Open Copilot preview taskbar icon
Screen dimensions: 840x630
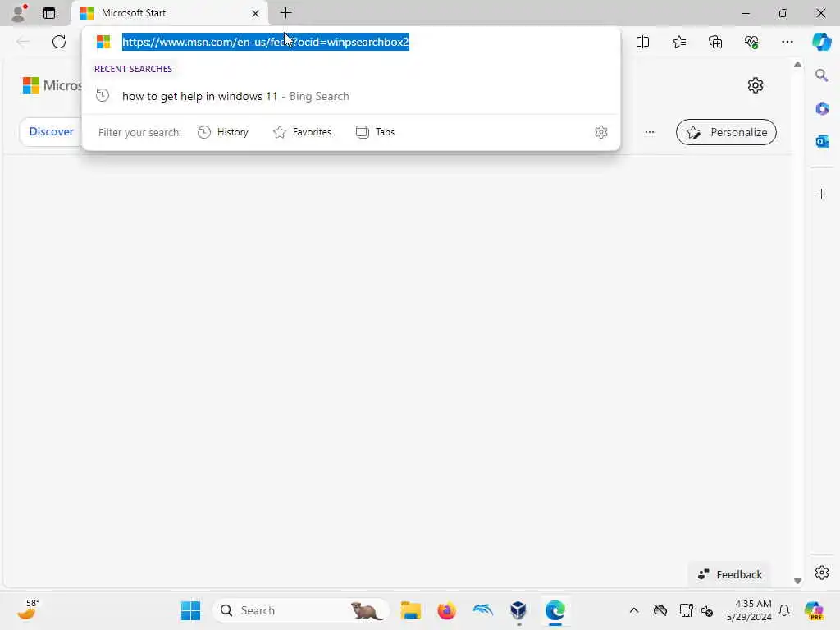coord(815,610)
